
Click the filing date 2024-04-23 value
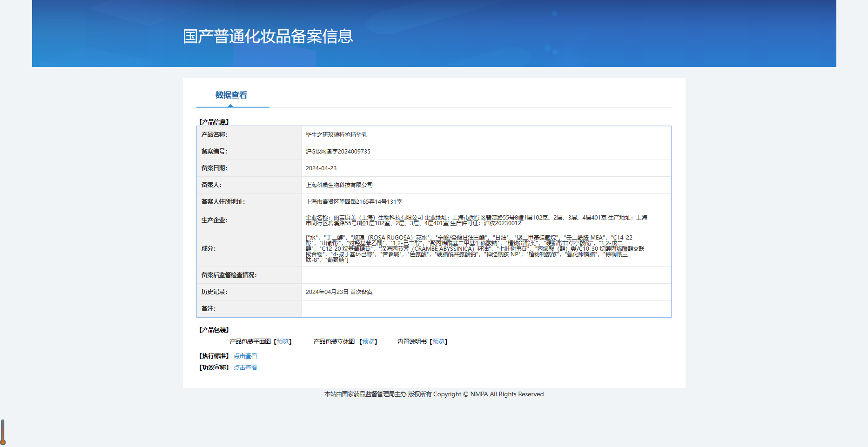click(321, 168)
